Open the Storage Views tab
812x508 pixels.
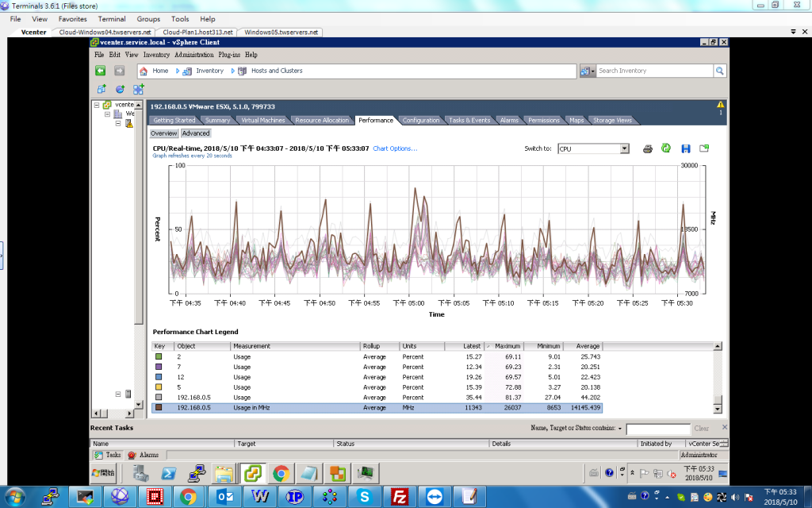(x=612, y=121)
